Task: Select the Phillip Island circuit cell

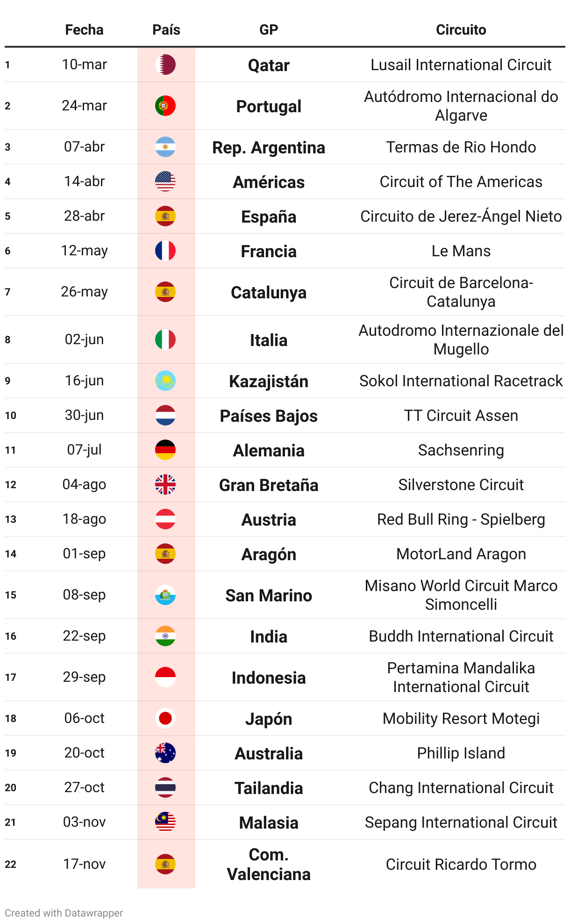Action: coord(461,753)
